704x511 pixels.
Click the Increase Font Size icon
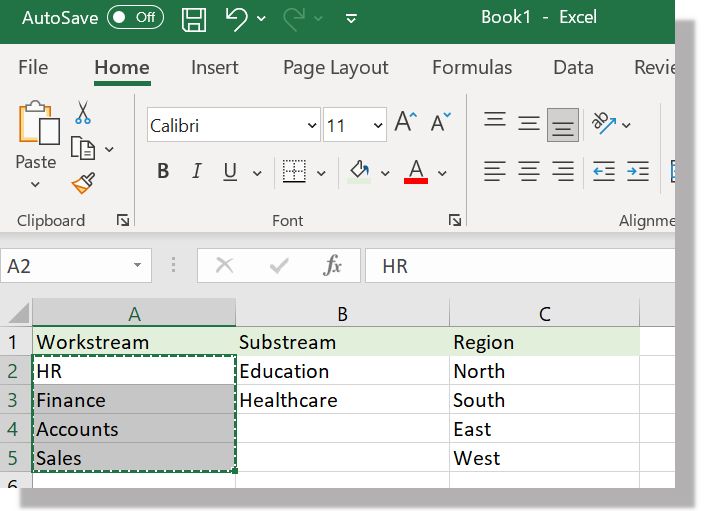click(x=404, y=124)
